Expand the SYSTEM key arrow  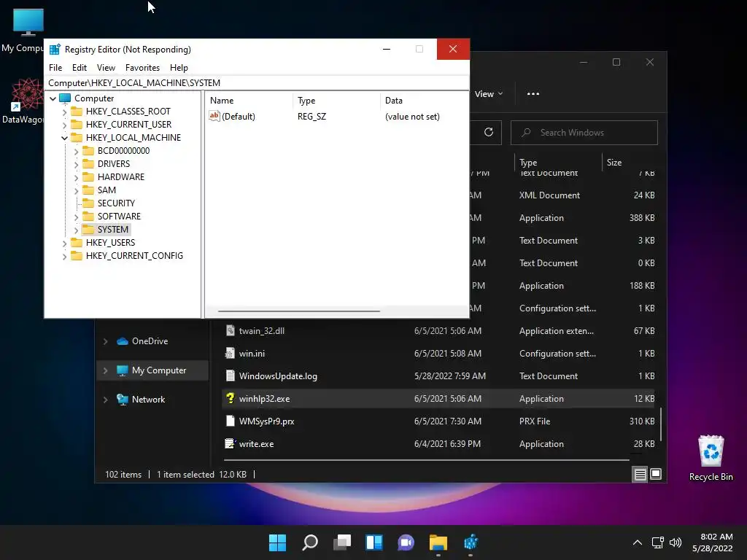pyautogui.click(x=76, y=230)
